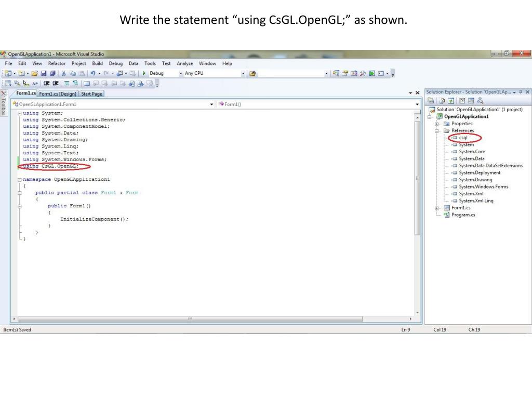
Task: Click the Open File folder icon
Action: tap(35, 73)
